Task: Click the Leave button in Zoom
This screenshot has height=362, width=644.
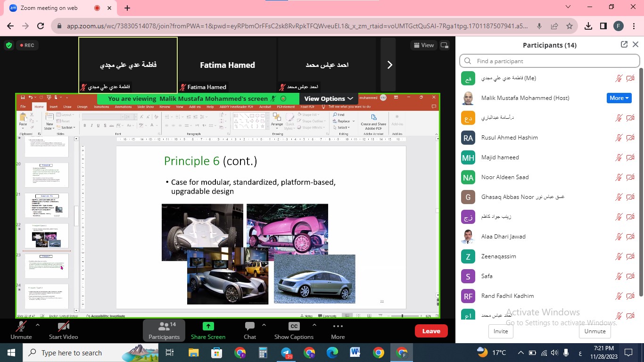Action: [430, 331]
